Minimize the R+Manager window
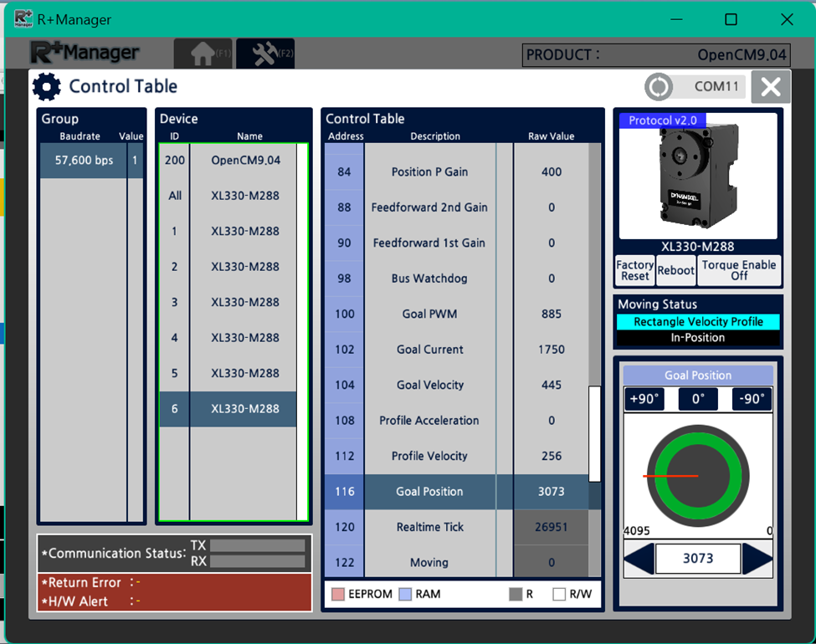 pos(676,19)
